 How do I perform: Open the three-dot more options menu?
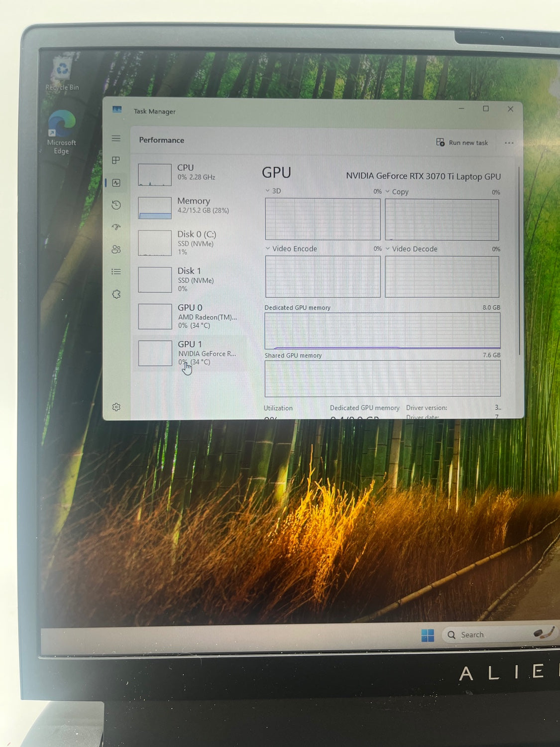tap(509, 143)
